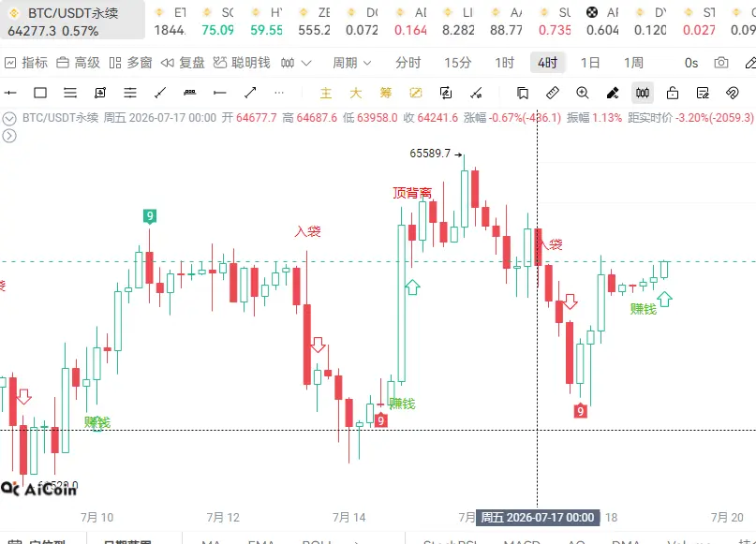Select the three parallel lines tool

70,93
